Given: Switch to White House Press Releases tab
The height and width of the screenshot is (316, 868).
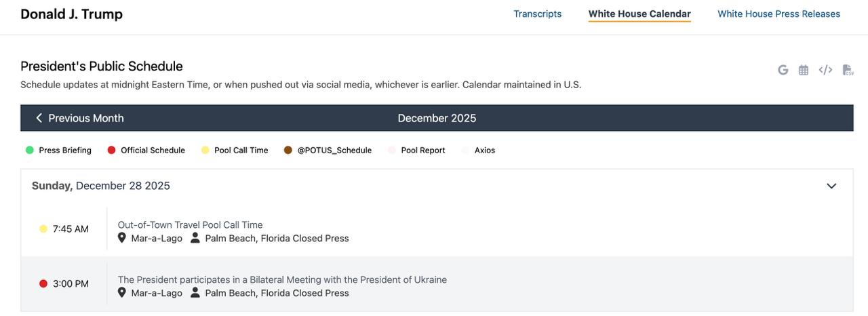Looking at the screenshot, I should [x=778, y=14].
